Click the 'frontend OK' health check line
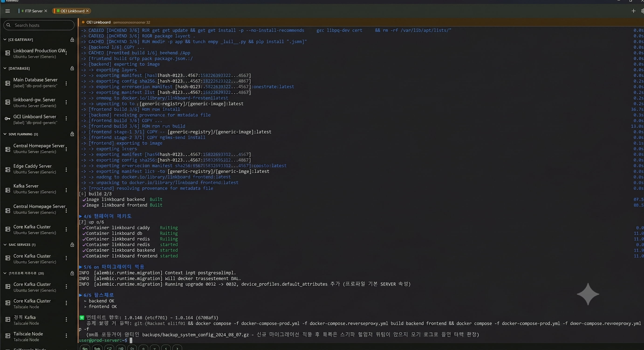644x350 pixels. pos(100,306)
